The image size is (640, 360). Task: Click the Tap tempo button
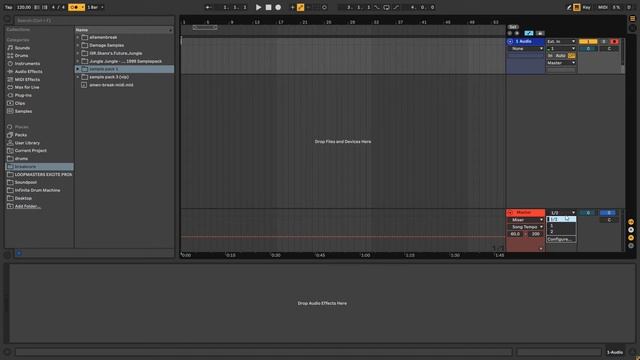click(x=9, y=7)
